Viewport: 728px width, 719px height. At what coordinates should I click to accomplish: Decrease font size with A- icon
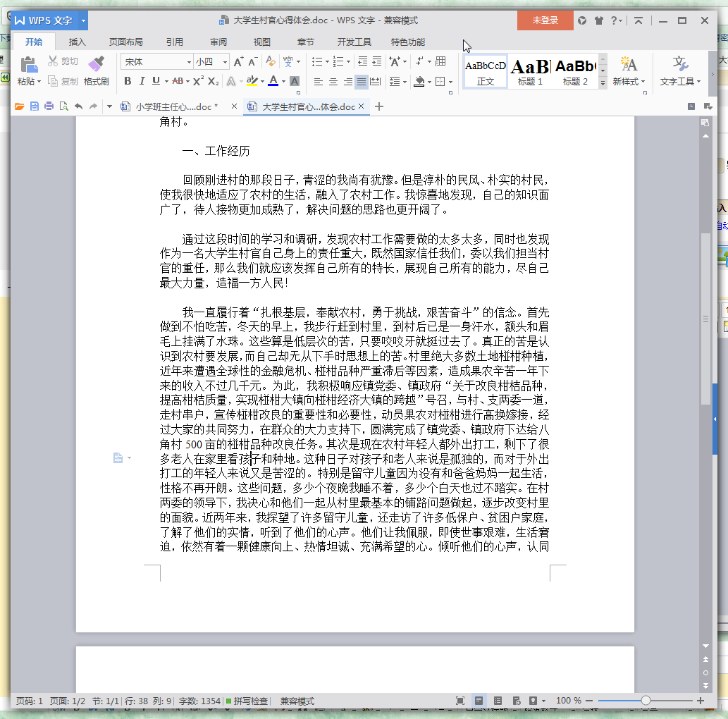[253, 62]
